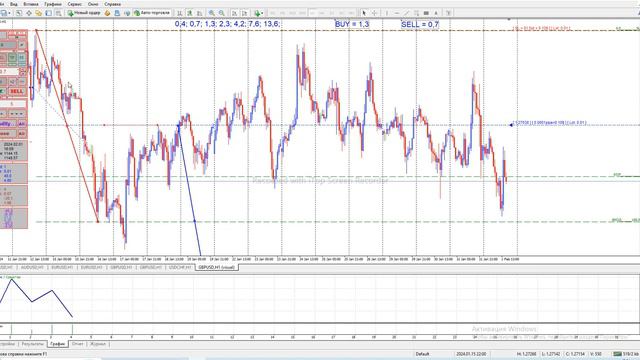Viewport: 640px width, 360px height.
Task: Open the Окно menu
Action: click(93, 4)
